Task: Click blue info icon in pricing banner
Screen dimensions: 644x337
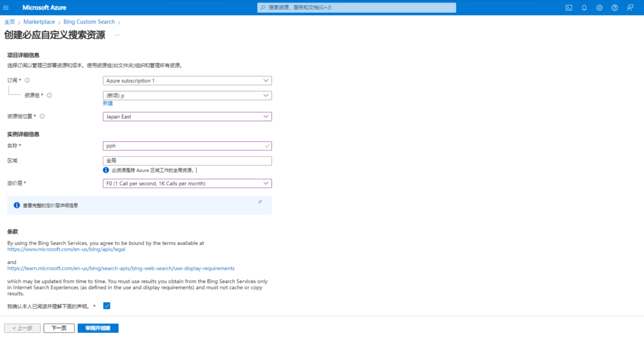Action: click(x=17, y=205)
